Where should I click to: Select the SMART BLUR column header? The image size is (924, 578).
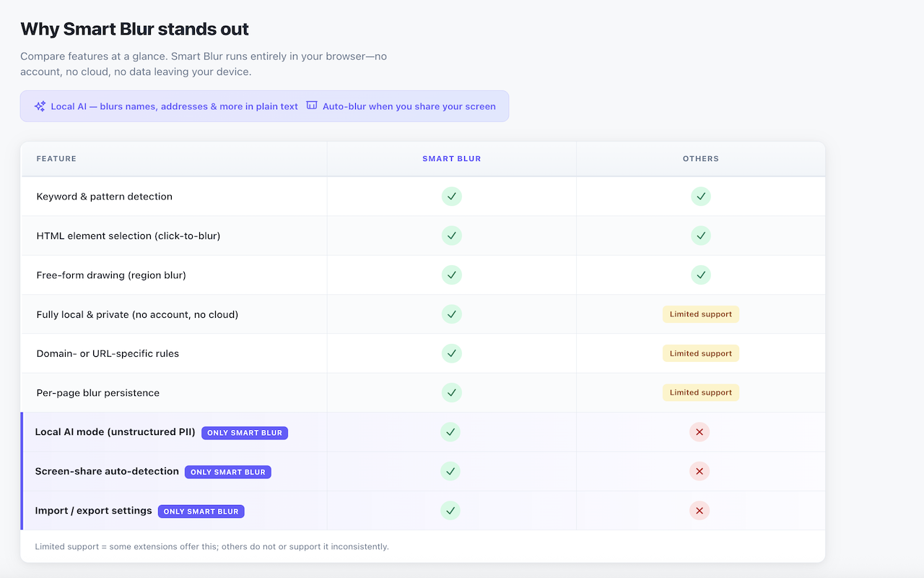pos(451,158)
